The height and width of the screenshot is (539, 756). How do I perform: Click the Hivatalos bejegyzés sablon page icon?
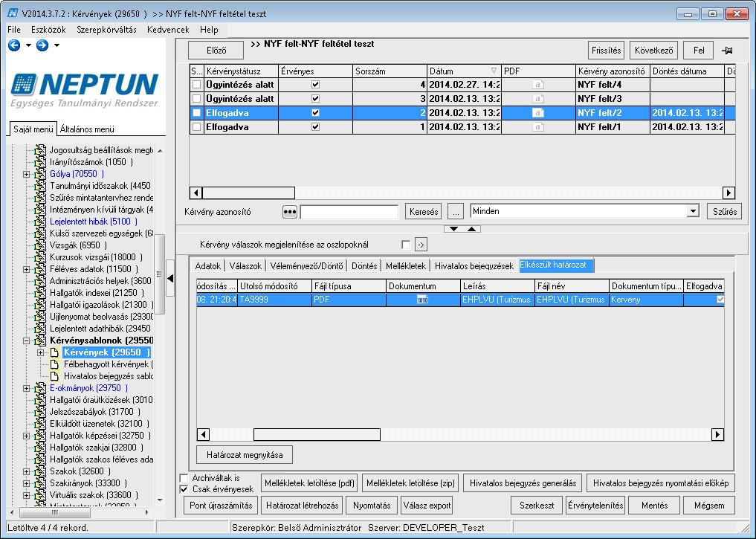54,376
